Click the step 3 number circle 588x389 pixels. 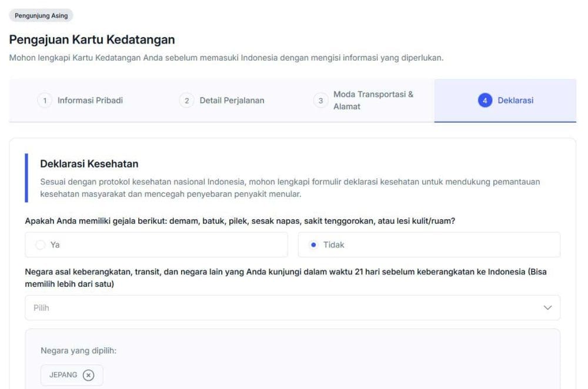tap(320, 100)
